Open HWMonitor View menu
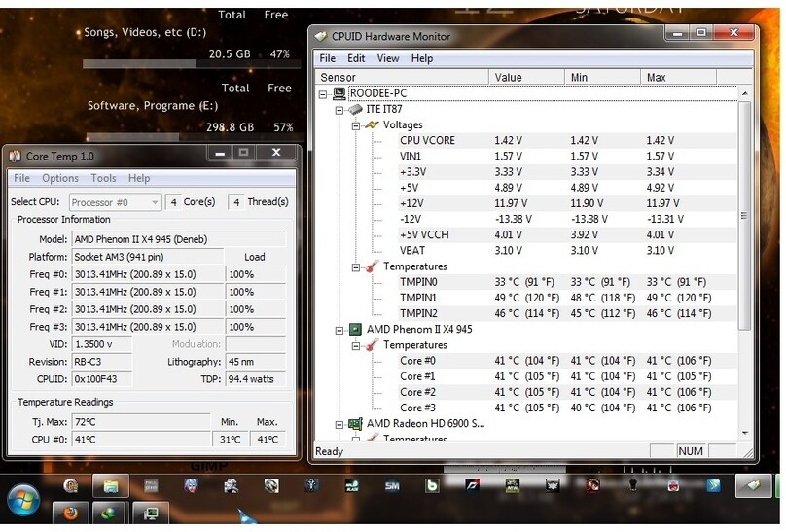Viewport: 786px width, 532px height. click(x=388, y=58)
